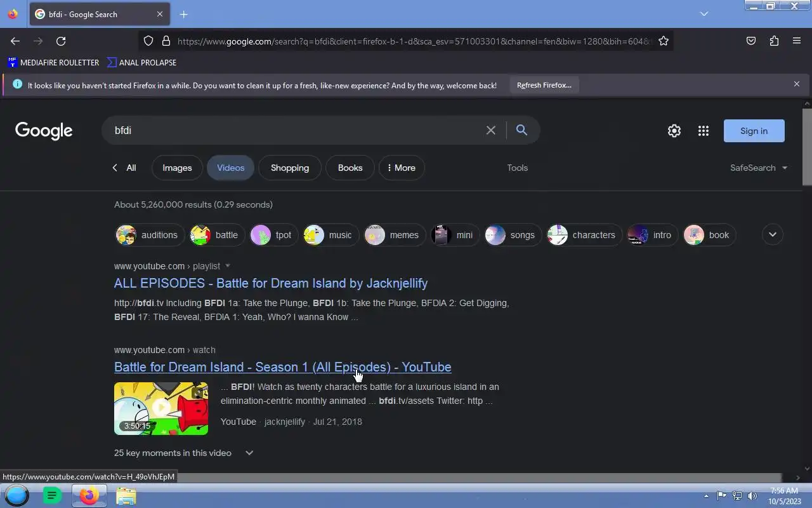Open the Firefox application menu
The height and width of the screenshot is (508, 812).
(797, 41)
